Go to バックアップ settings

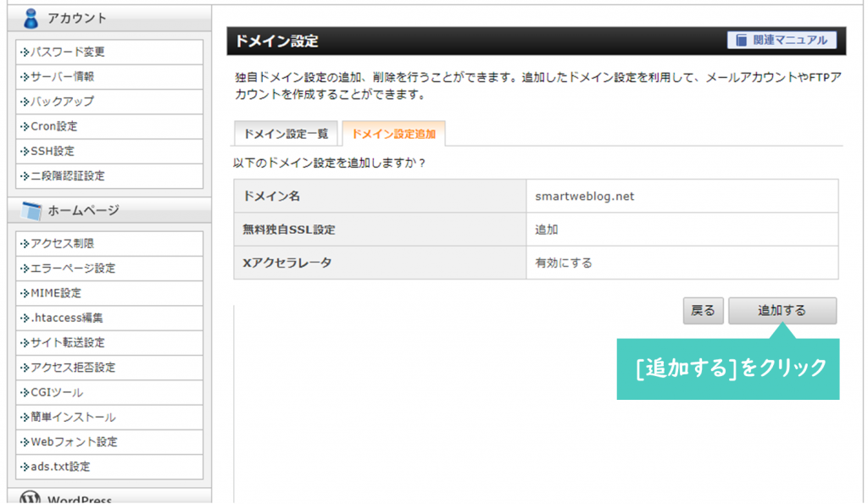pos(109,102)
